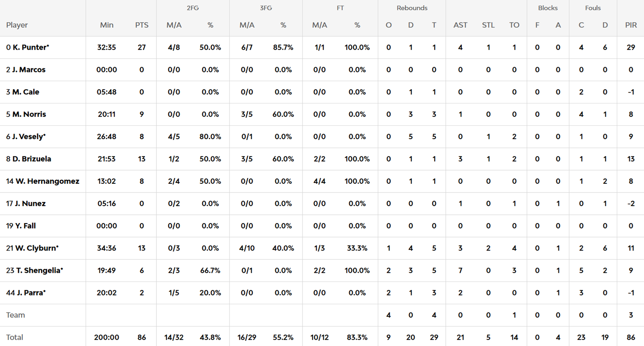Open T. Shengelia's player page
644x346 pixels.
(x=39, y=270)
